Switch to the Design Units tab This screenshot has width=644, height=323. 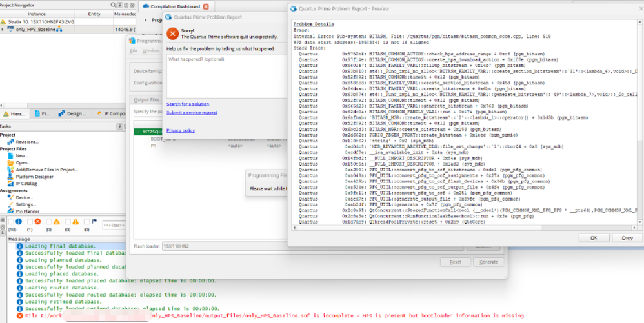coord(73,113)
